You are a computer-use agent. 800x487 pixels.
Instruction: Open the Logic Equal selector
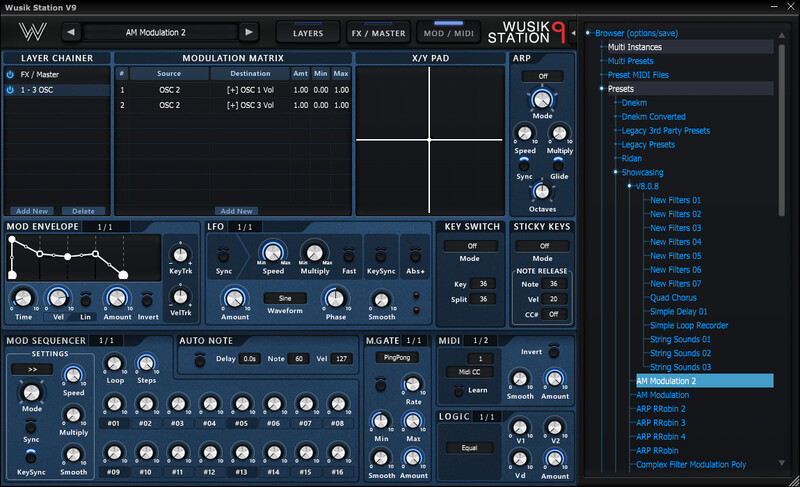[469, 448]
